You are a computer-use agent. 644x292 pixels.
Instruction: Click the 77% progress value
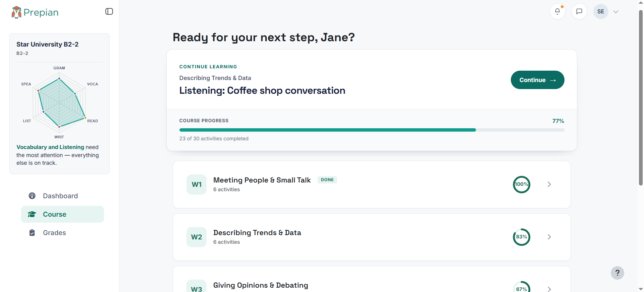[x=558, y=121]
